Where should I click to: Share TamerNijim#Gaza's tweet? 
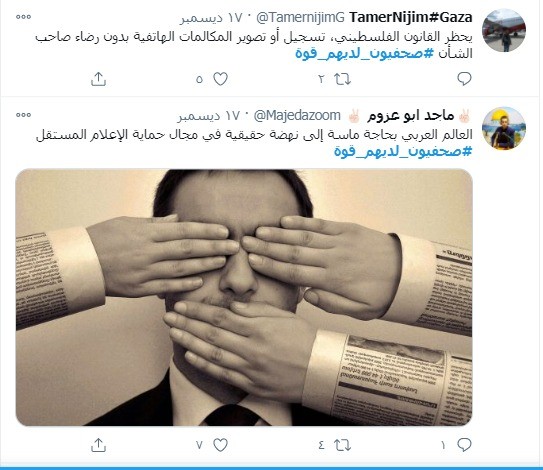(x=98, y=79)
